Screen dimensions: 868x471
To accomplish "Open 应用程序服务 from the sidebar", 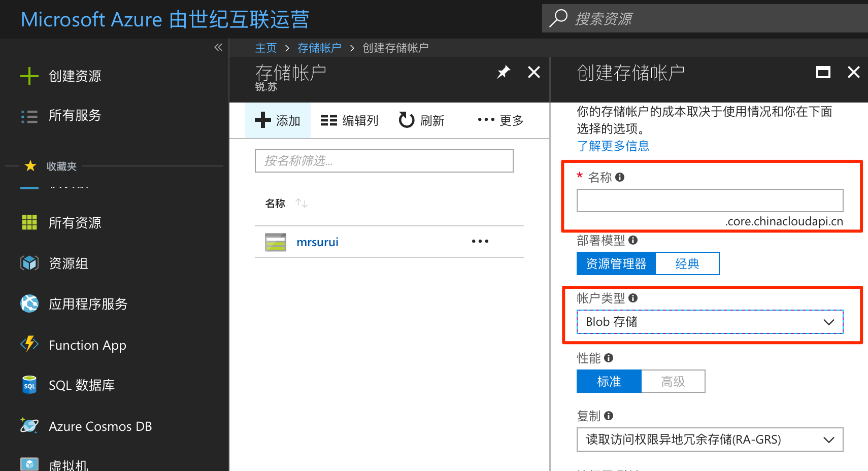I will click(x=87, y=304).
